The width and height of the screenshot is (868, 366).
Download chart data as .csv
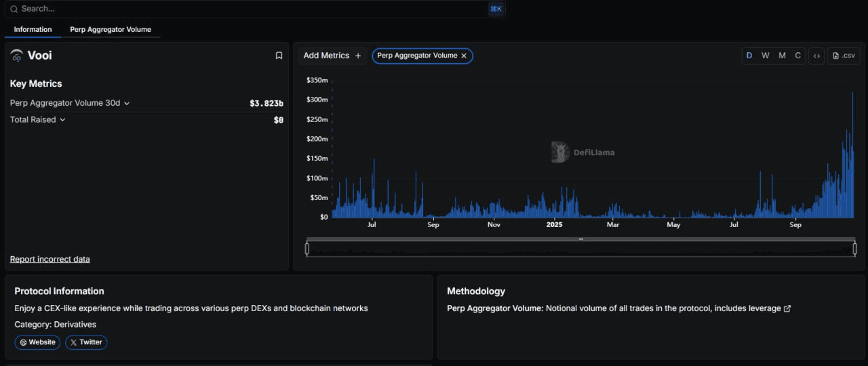[x=844, y=56]
